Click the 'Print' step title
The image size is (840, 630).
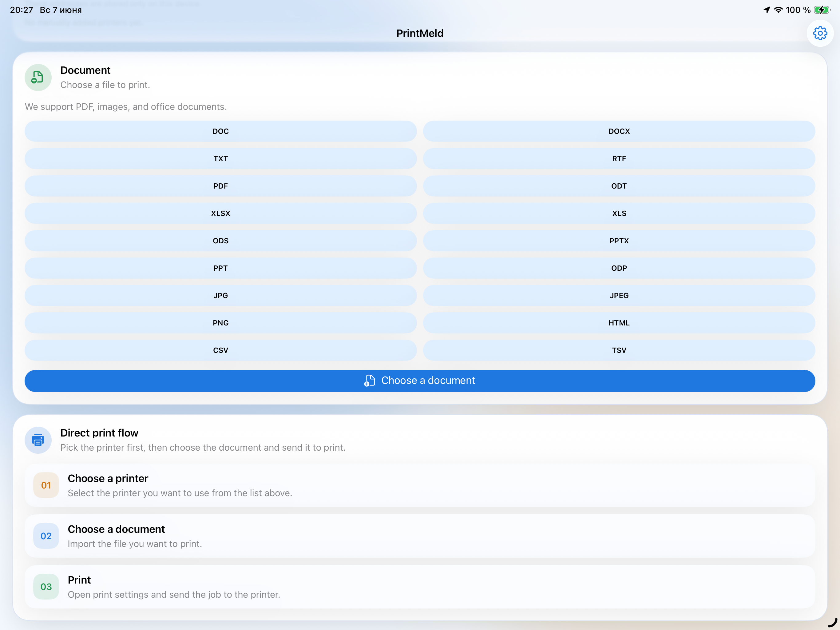tap(79, 580)
